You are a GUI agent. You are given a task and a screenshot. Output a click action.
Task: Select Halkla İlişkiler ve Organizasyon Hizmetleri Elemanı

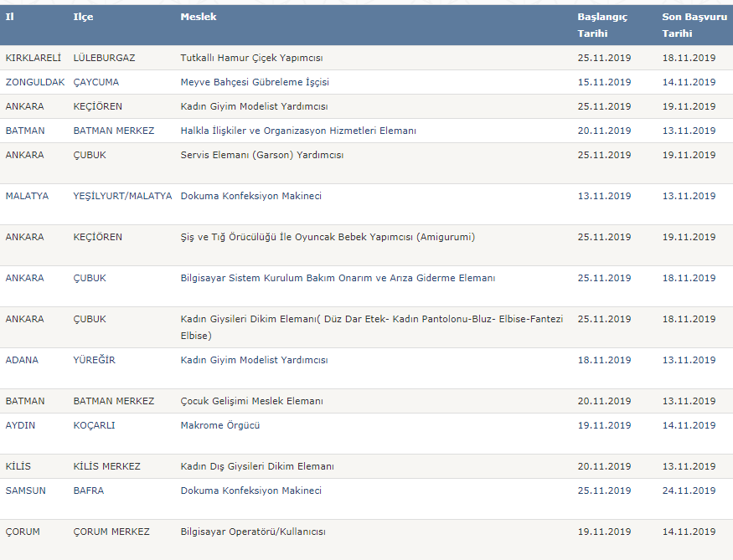tap(298, 131)
